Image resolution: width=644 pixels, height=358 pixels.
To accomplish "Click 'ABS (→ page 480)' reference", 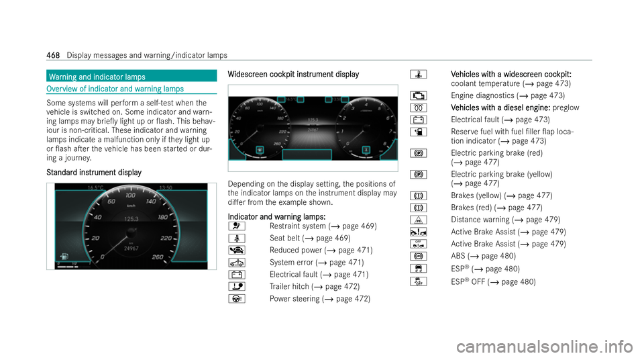I will pyautogui.click(x=484, y=256).
